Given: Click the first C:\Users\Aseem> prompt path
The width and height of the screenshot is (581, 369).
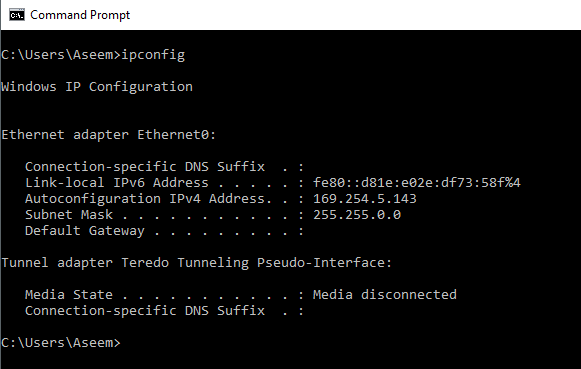Looking at the screenshot, I should (x=61, y=55).
